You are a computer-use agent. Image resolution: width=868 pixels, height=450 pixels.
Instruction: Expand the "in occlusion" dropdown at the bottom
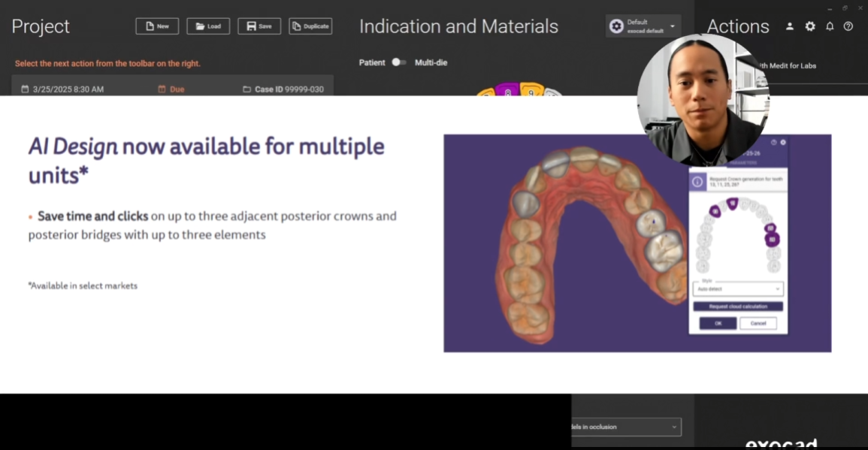(626, 427)
